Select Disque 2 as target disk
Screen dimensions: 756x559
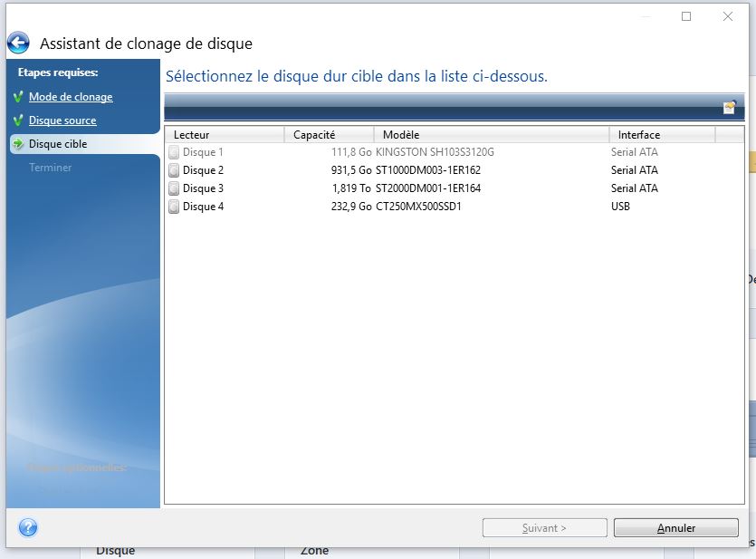tap(455, 170)
